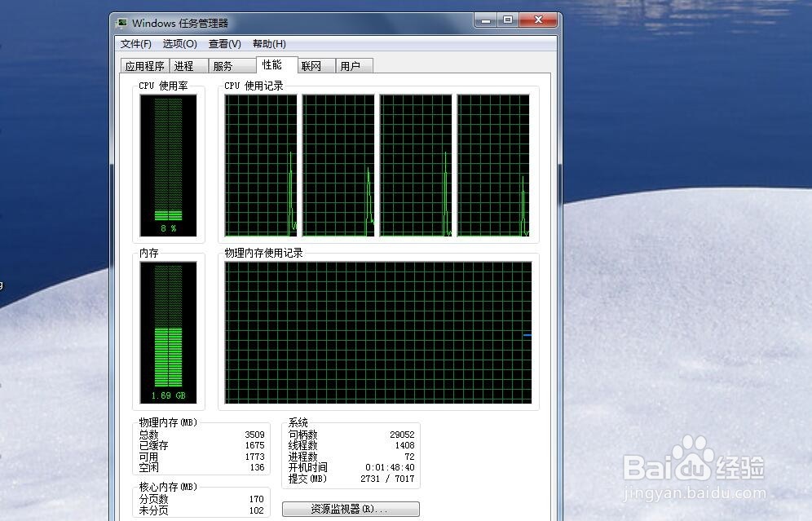
Task: Click the 8 % CPU usage readout
Action: coord(168,228)
